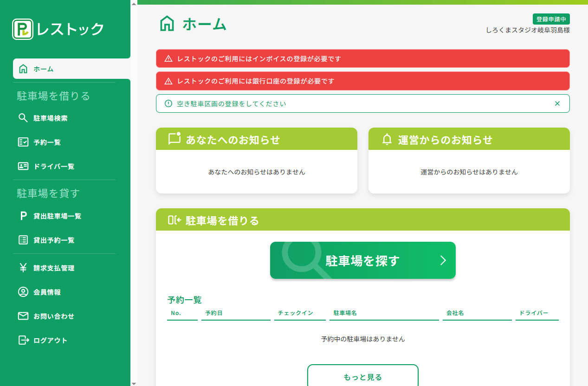
Task: Click the もっと見る button
Action: click(362, 377)
